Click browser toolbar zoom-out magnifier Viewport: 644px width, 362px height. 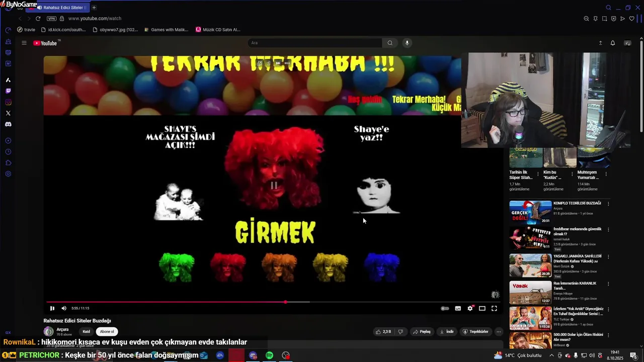[586, 19]
